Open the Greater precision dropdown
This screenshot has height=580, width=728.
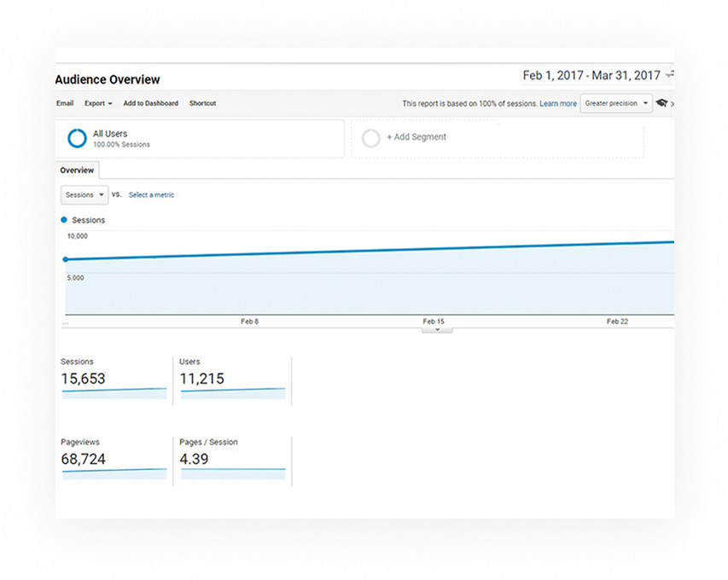616,103
